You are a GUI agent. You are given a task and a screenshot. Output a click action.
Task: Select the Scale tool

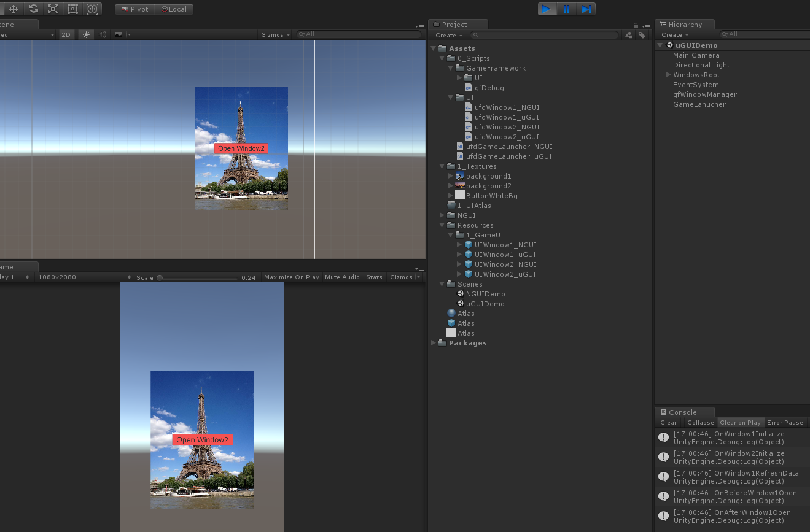[53, 9]
